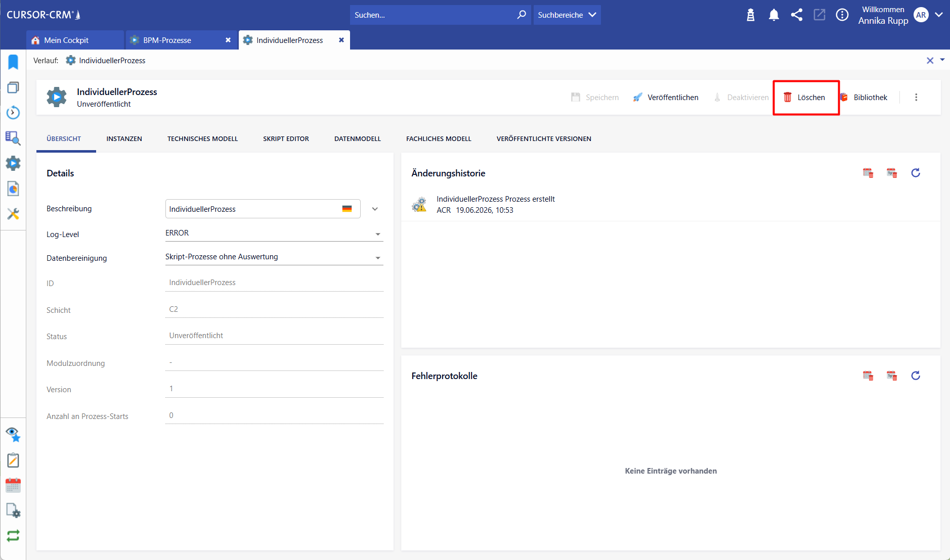The height and width of the screenshot is (560, 950).
Task: Click the Veröffentlichen button
Action: pos(666,98)
